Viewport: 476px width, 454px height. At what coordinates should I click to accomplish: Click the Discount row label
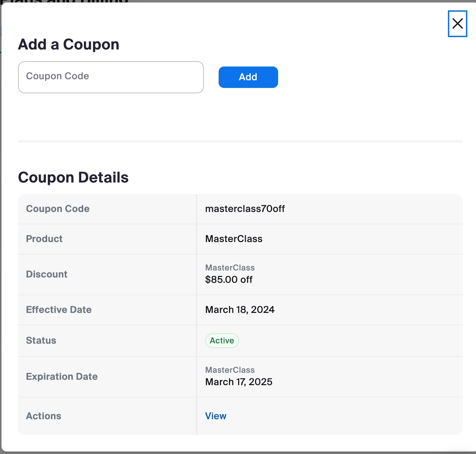[46, 274]
